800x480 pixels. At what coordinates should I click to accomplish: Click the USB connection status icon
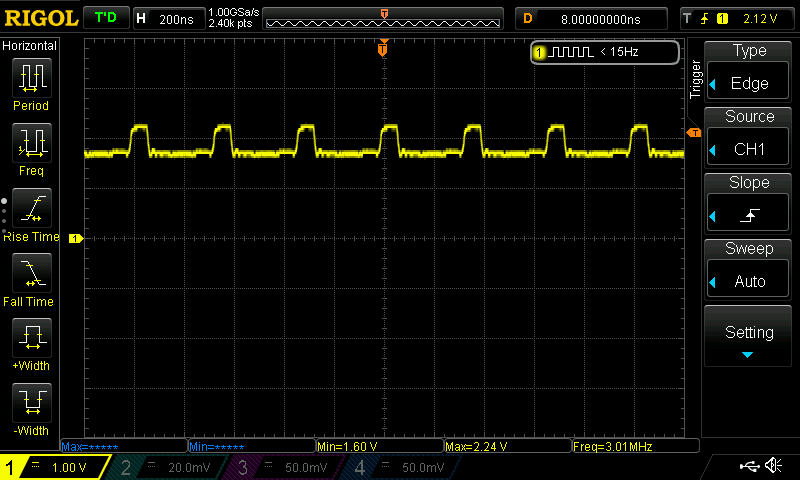748,466
